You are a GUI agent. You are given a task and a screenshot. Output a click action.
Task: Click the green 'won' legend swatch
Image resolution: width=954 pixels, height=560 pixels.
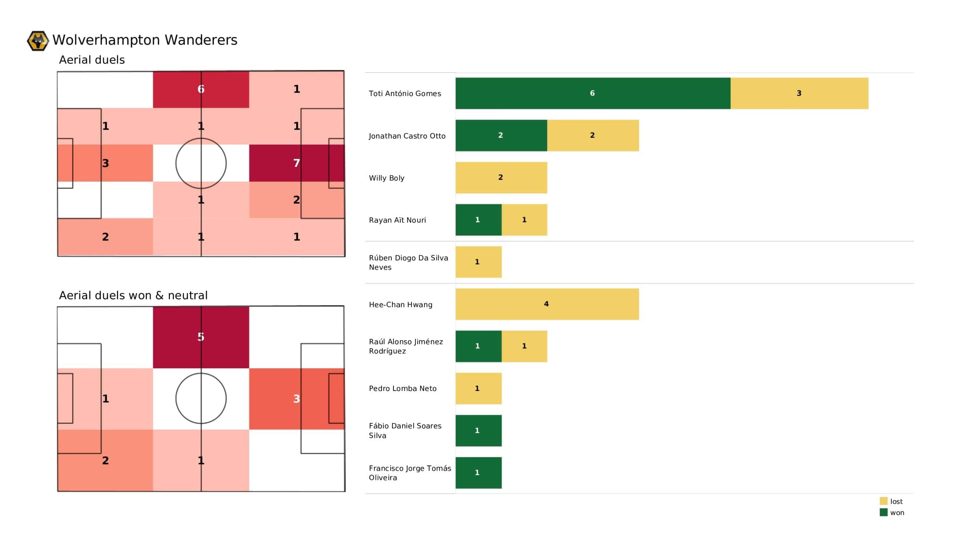point(884,513)
